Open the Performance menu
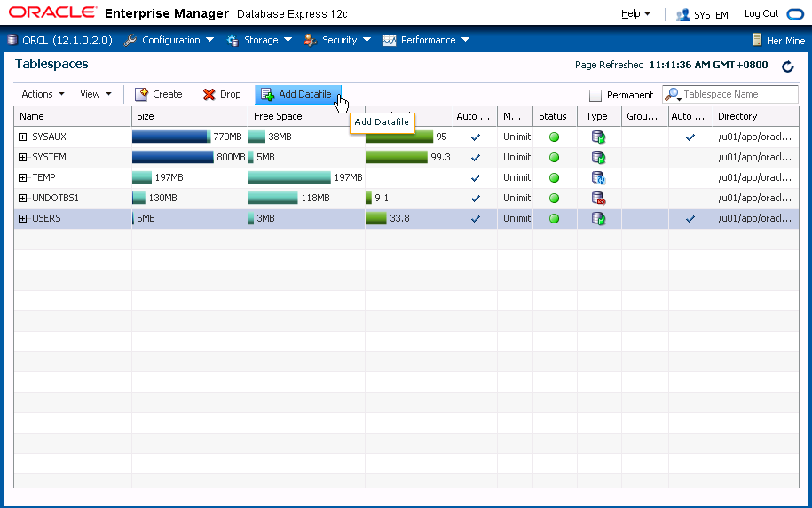 [x=426, y=40]
